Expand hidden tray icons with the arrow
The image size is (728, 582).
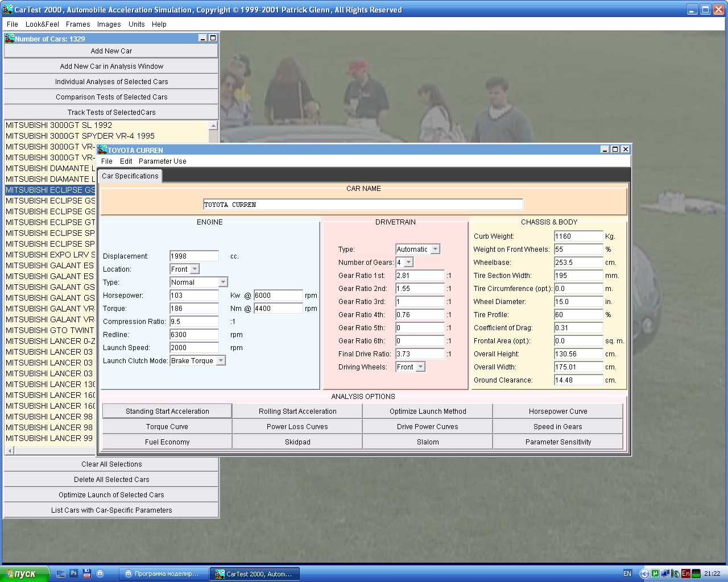click(x=644, y=573)
